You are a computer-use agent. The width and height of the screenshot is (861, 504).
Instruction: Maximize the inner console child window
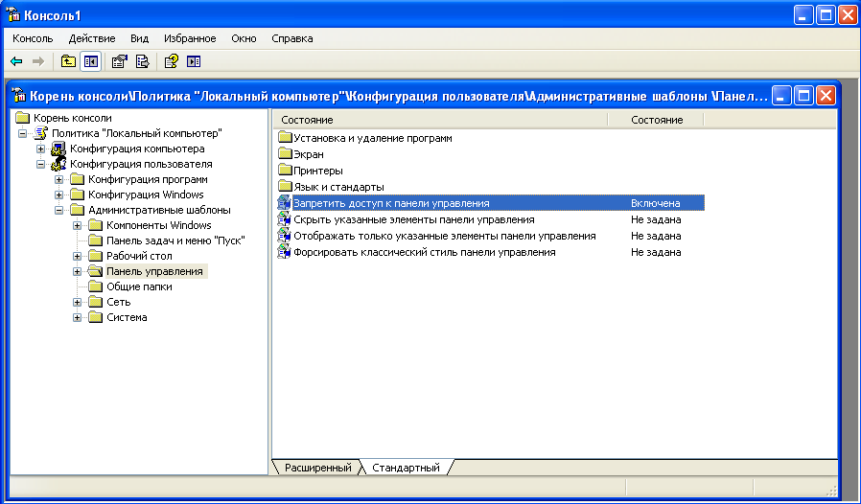tap(803, 96)
